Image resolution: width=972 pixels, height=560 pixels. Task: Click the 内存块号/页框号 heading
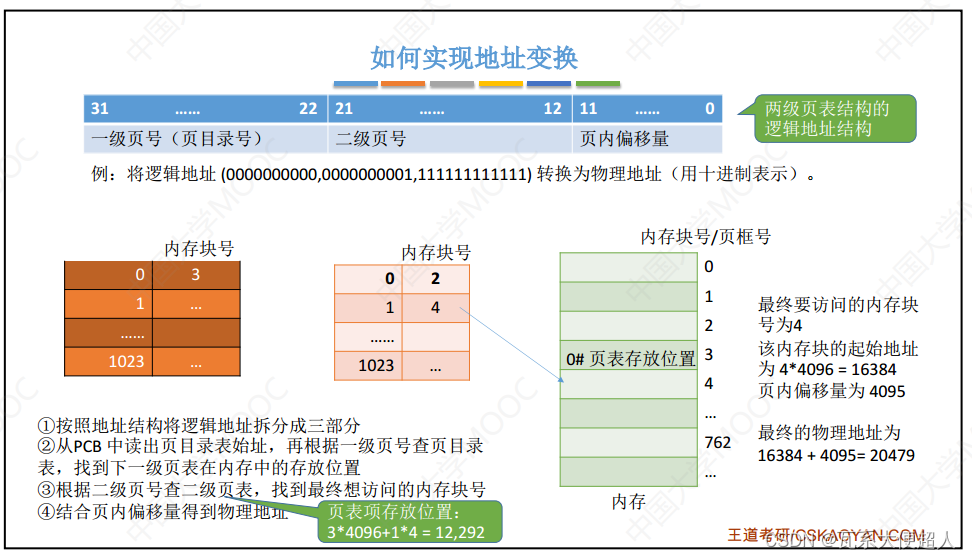point(705,237)
